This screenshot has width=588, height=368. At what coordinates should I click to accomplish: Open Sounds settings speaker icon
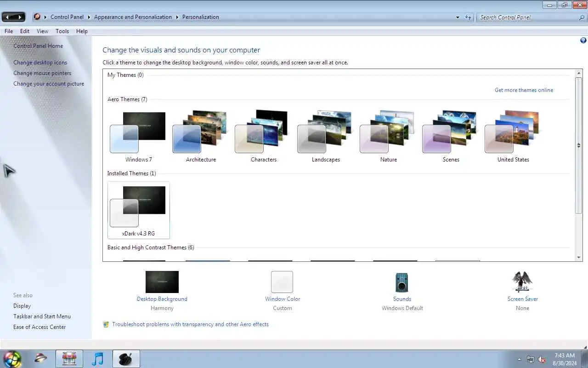coord(402,282)
